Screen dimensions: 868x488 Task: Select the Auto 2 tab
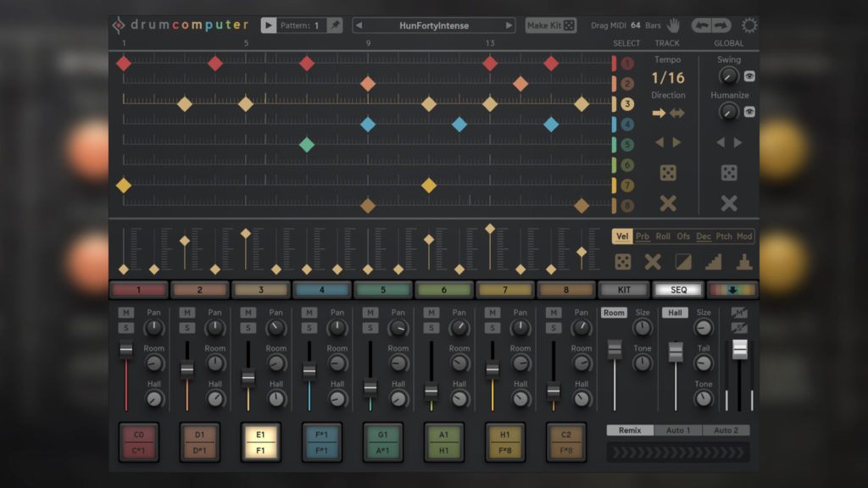[726, 430]
